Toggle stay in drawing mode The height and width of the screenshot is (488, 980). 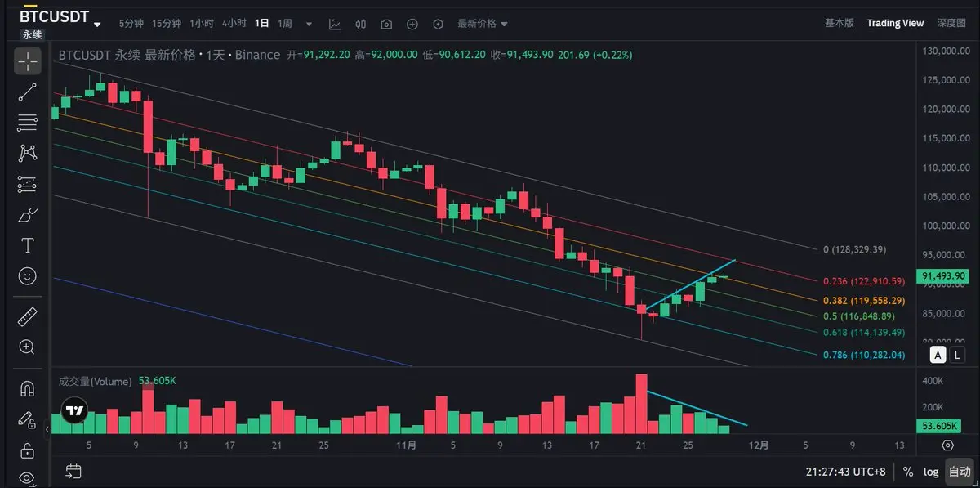click(27, 420)
